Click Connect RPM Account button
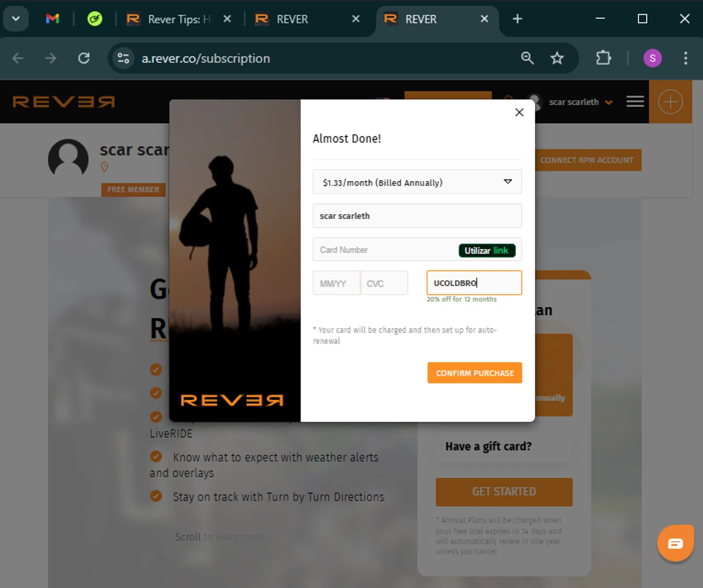This screenshot has width=703, height=588. tap(588, 160)
